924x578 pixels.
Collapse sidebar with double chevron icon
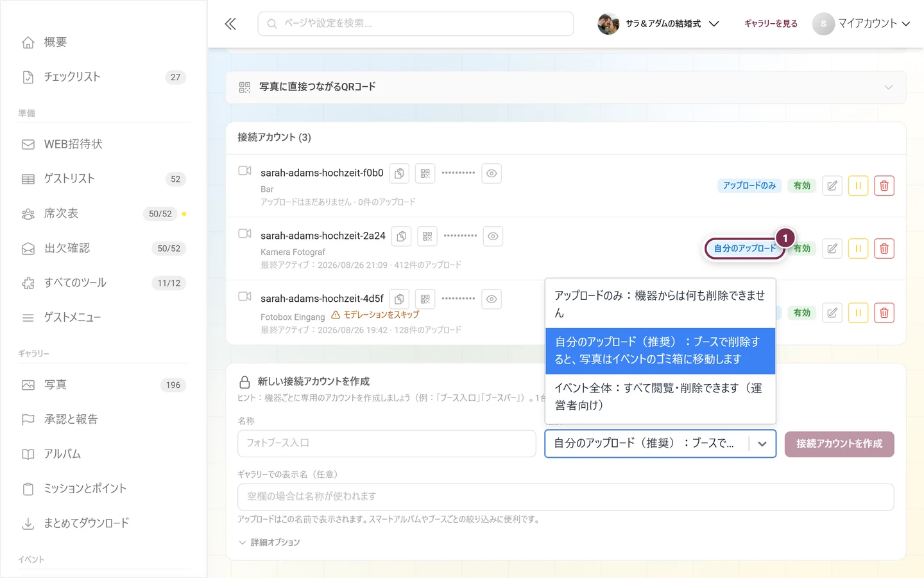[x=230, y=24]
